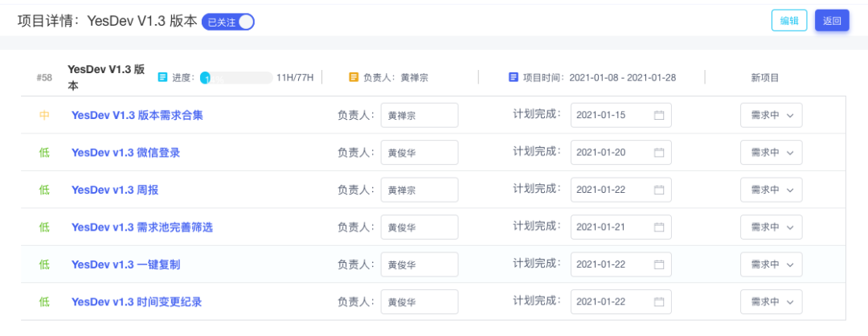The width and height of the screenshot is (868, 336).
Task: Expand 需求中 dropdown for 版本需求合集
Action: click(771, 115)
